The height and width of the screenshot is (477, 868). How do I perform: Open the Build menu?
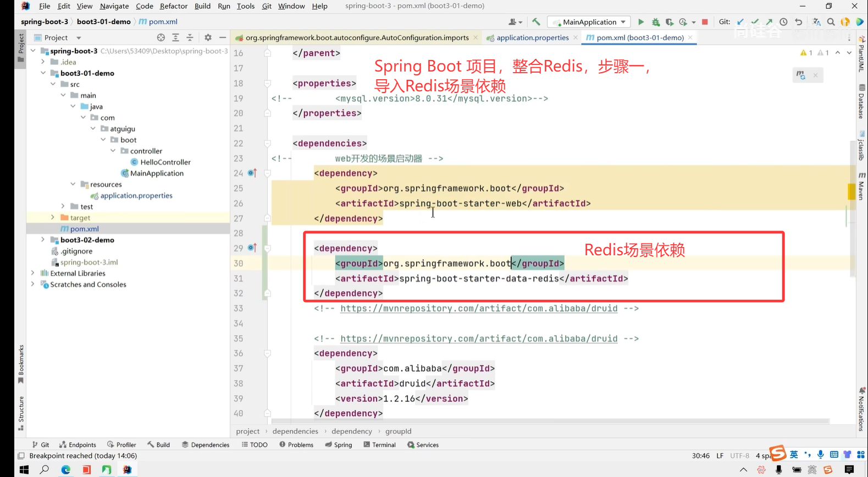click(202, 6)
